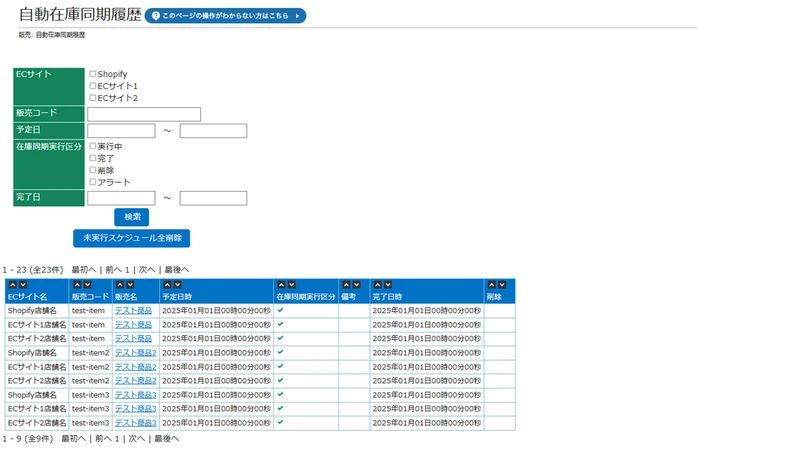800x450 pixels.
Task: Sort 販売名 column descending
Action: (130, 285)
